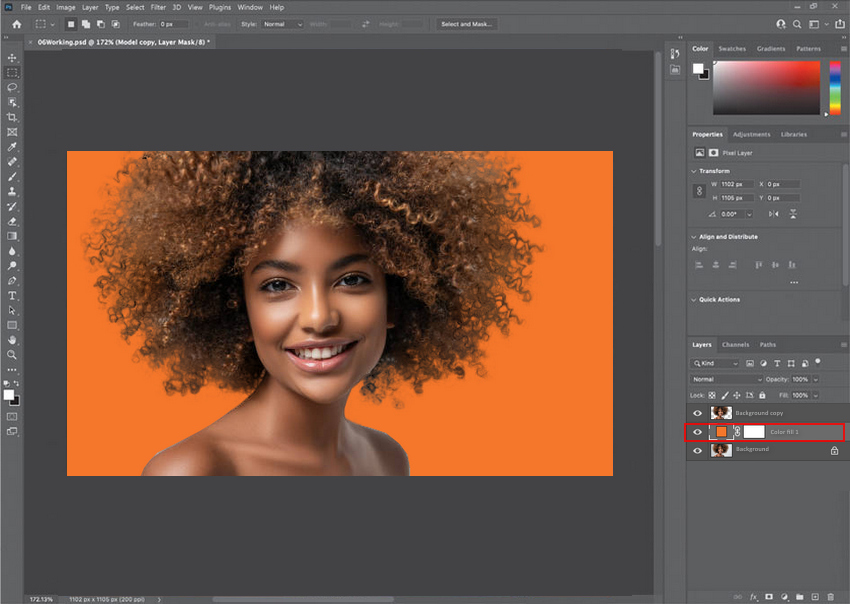Toggle shape layer filter in Layers panel
Screen dimensions: 850x604
(791, 363)
